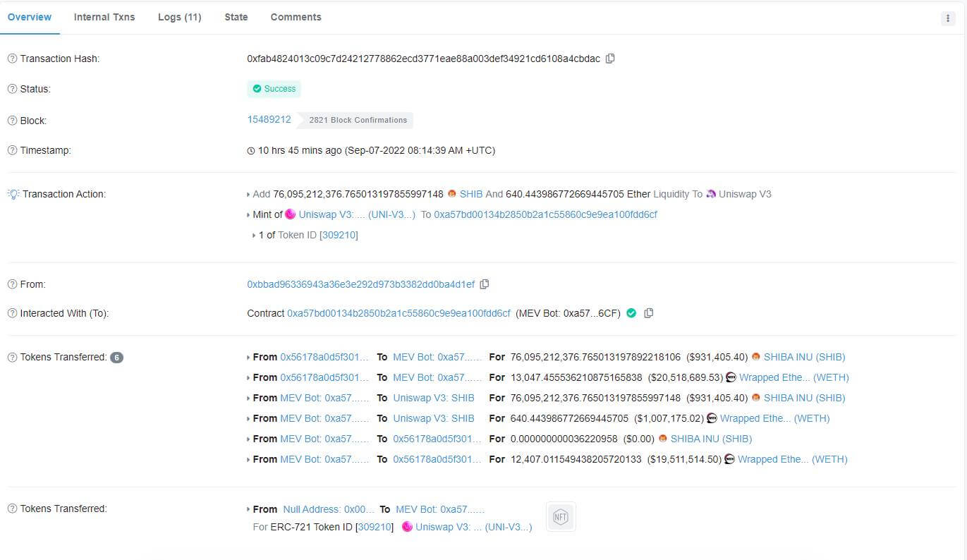Click help icon beside Tokens Transferred 6

12,357
